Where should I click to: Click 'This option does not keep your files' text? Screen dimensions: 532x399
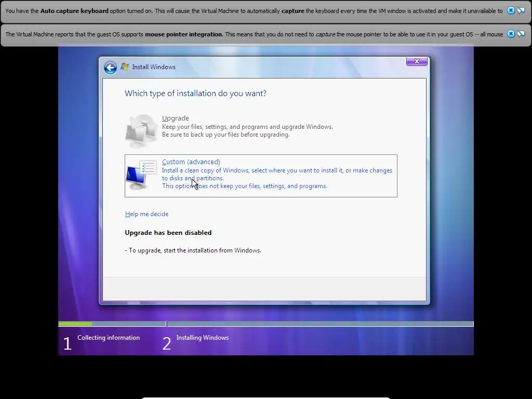[x=245, y=186]
